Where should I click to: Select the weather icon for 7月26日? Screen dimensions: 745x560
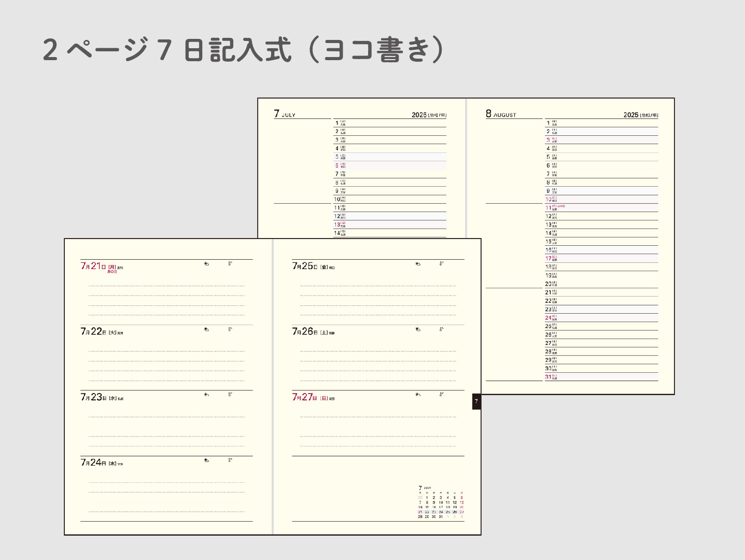[x=418, y=329]
